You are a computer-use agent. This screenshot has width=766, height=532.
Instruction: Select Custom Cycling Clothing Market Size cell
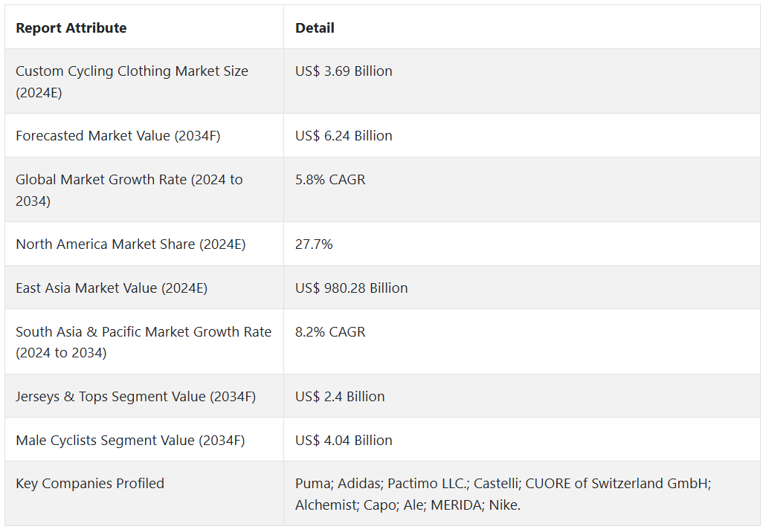point(132,82)
